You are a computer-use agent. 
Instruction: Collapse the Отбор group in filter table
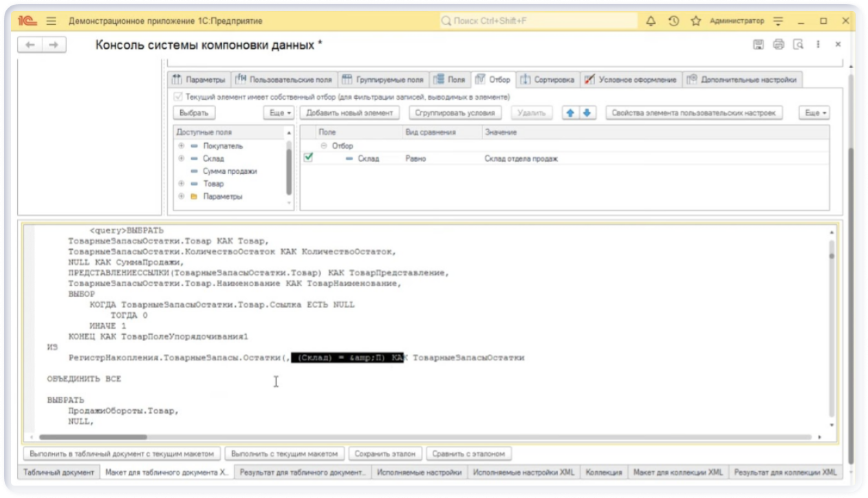click(x=324, y=146)
